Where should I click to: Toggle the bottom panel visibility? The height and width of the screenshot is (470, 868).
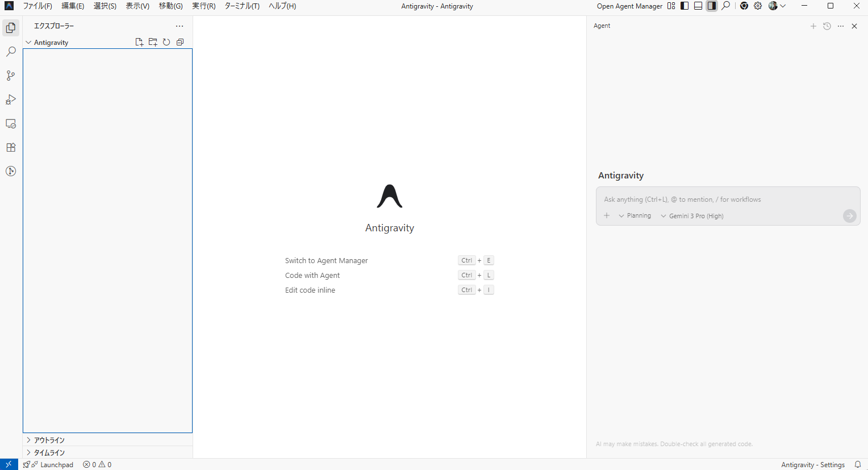(x=698, y=6)
